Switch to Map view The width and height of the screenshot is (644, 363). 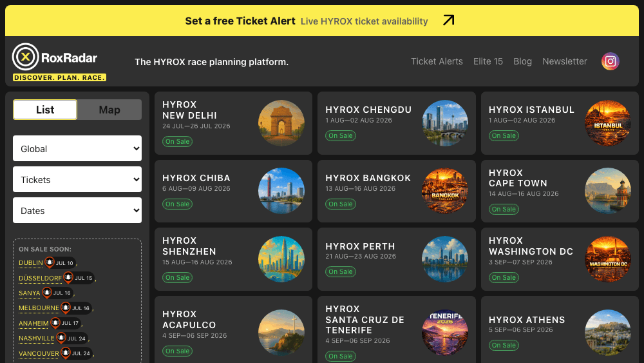109,110
